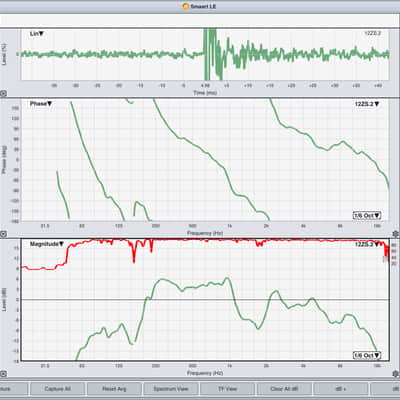400x400 pixels.
Task: Click the pane toggle icon below Phase plot
Action: click(3, 234)
